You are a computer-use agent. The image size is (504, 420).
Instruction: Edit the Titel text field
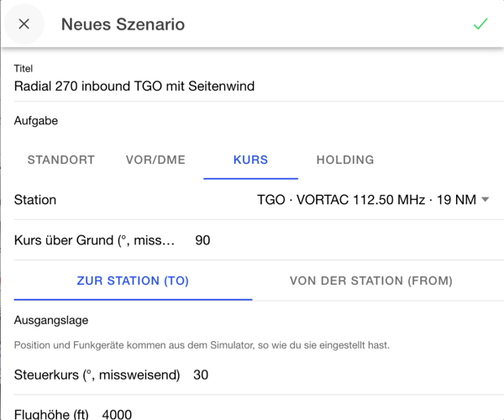(x=259, y=87)
